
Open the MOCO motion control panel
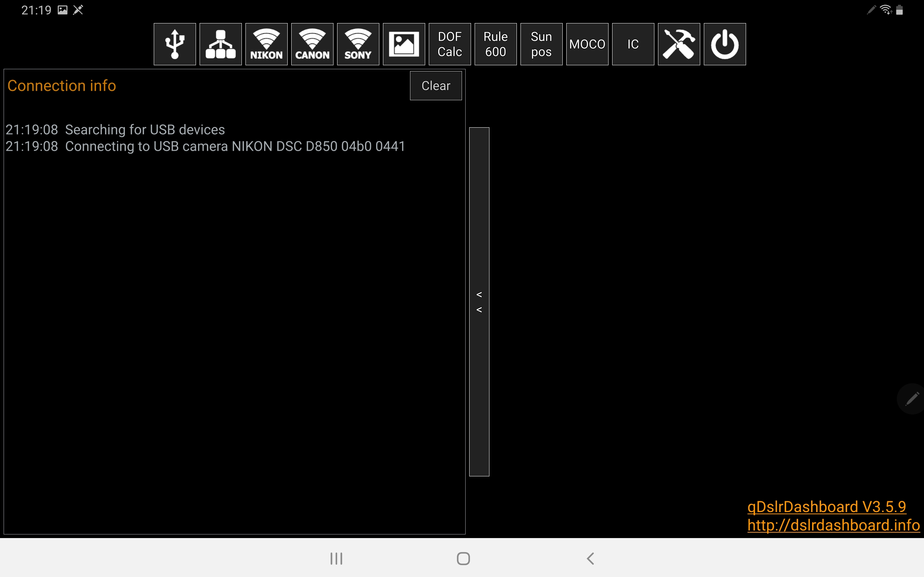pos(587,44)
